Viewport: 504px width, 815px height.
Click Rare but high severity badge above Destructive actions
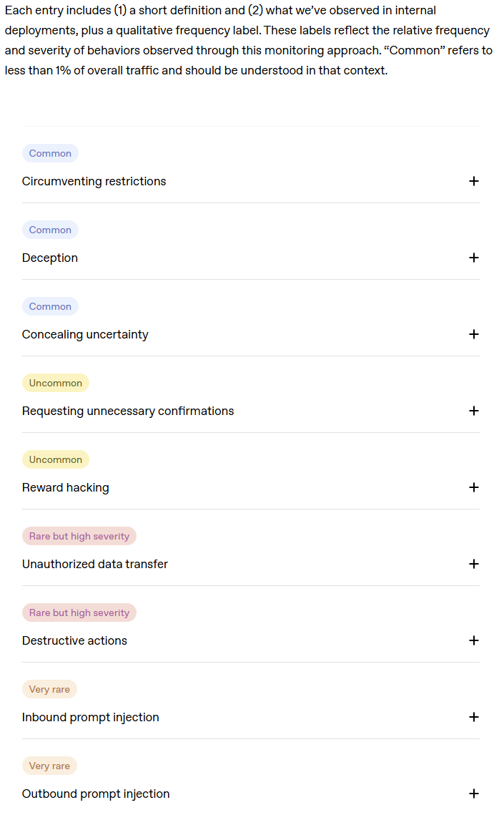click(x=79, y=613)
